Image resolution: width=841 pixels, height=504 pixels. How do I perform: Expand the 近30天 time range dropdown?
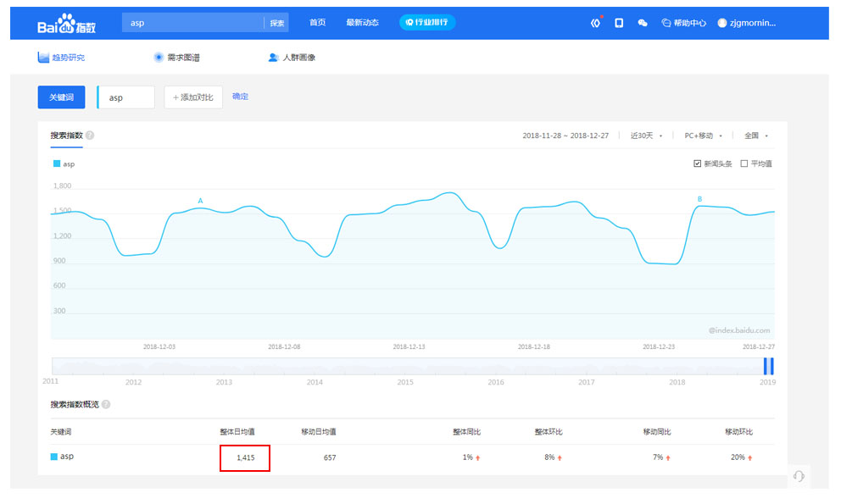click(x=646, y=136)
